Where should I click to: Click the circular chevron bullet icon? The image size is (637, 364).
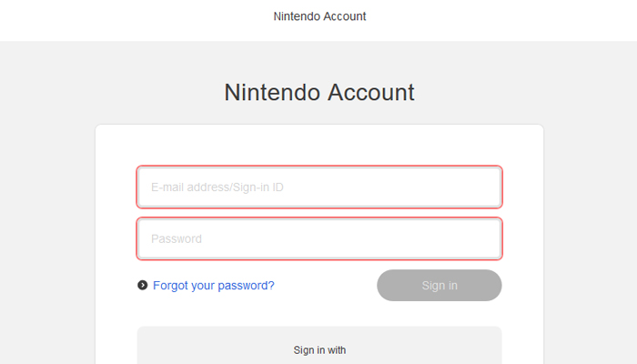[x=143, y=286]
